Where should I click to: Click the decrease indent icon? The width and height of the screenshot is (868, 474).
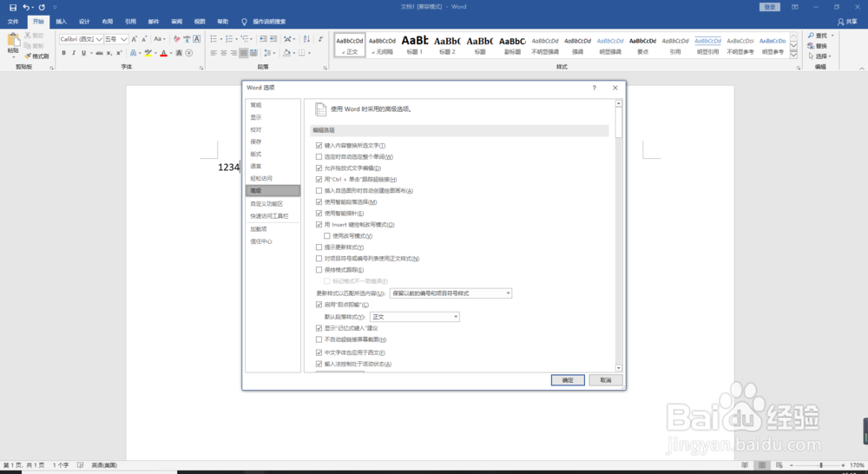click(x=263, y=39)
